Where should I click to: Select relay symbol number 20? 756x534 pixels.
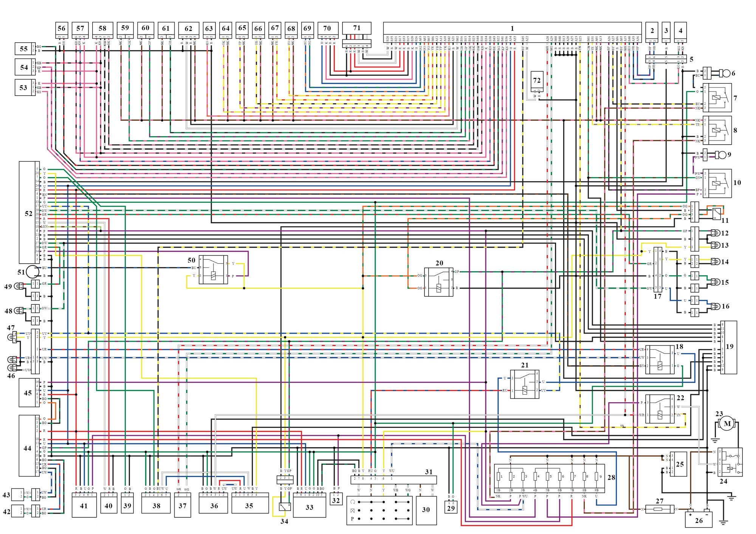click(x=438, y=282)
